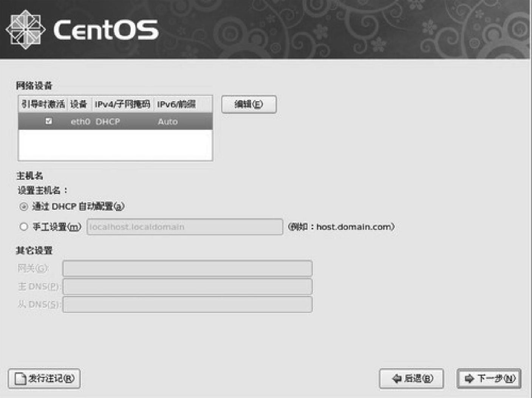Select the 手工设置 hostname radio option

[24, 226]
